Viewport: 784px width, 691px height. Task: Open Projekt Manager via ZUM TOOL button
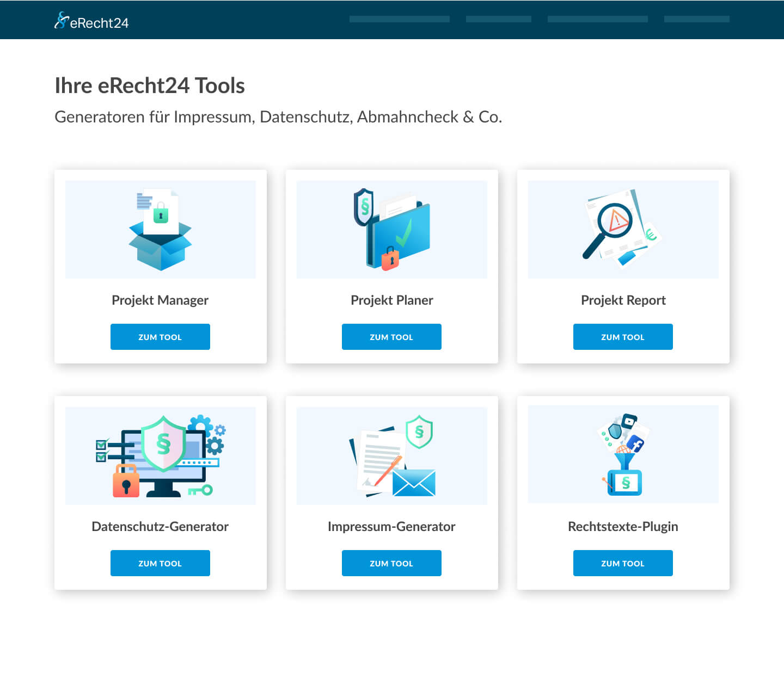pyautogui.click(x=160, y=337)
